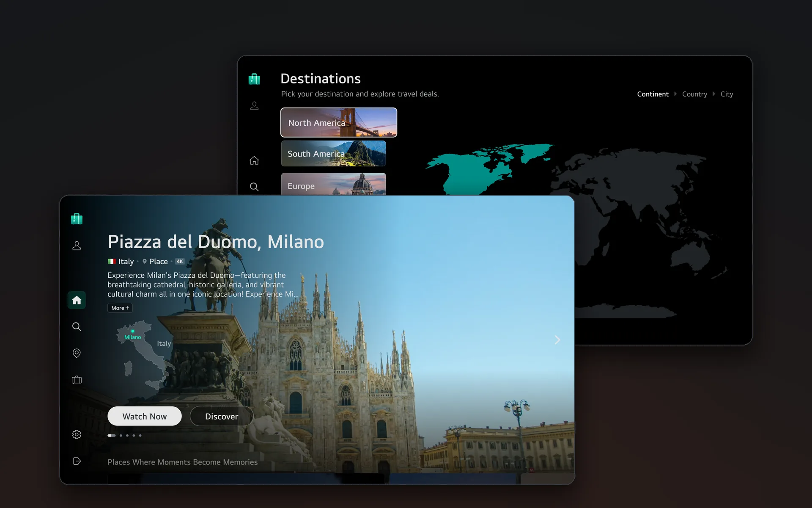
Task: Open search icon in the Destinations window
Action: pos(254,187)
